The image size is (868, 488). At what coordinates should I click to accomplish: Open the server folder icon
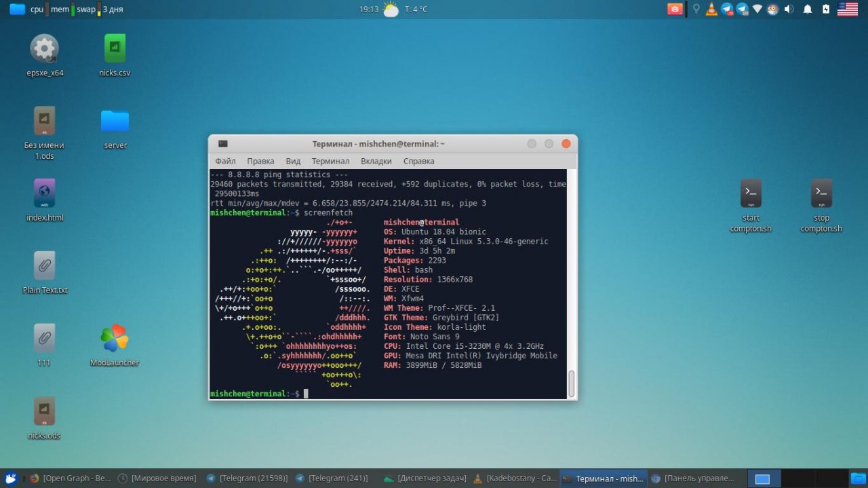(x=115, y=121)
